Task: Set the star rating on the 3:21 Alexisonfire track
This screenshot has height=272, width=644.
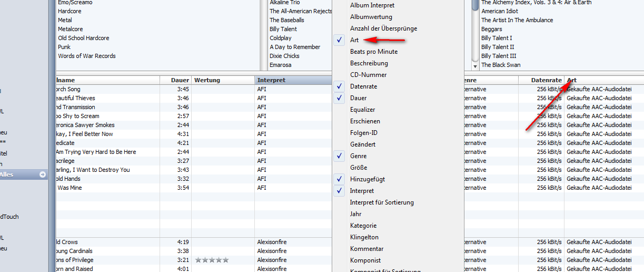Action: (x=212, y=260)
